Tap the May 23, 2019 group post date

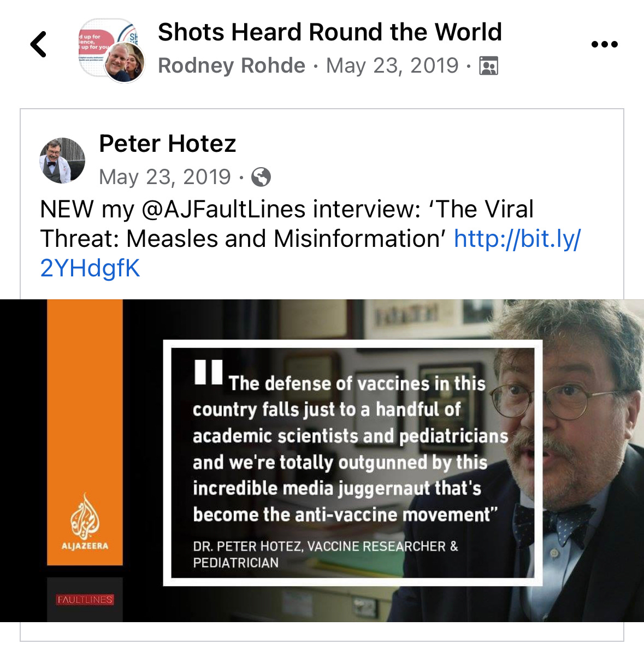[392, 66]
